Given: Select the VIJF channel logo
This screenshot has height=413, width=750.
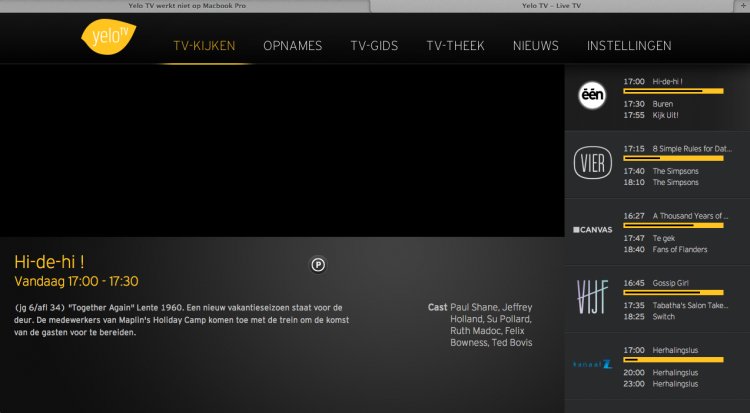Looking at the screenshot, I should click(592, 297).
